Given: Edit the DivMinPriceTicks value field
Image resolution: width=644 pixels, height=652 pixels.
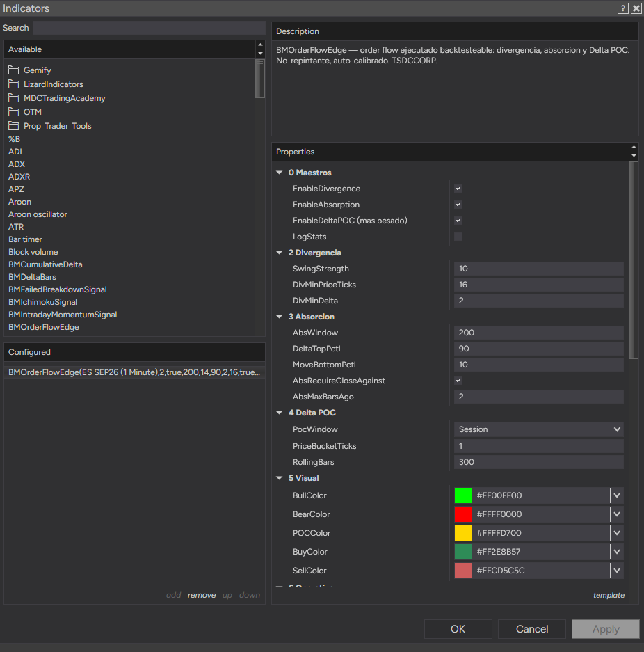Looking at the screenshot, I should (539, 285).
